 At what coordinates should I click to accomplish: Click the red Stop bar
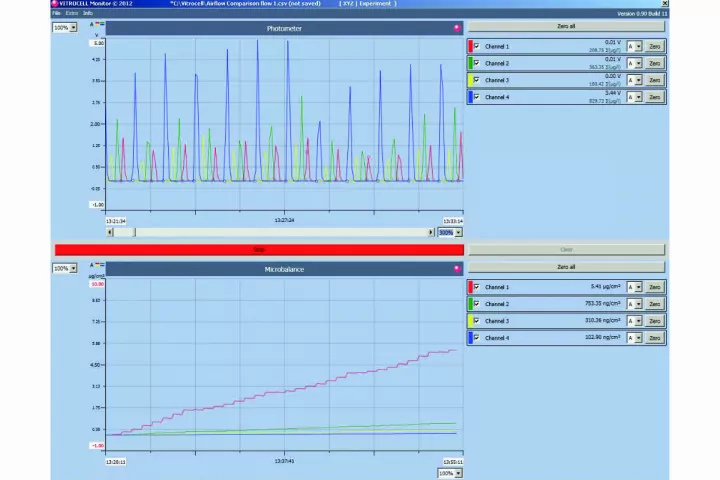(259, 250)
